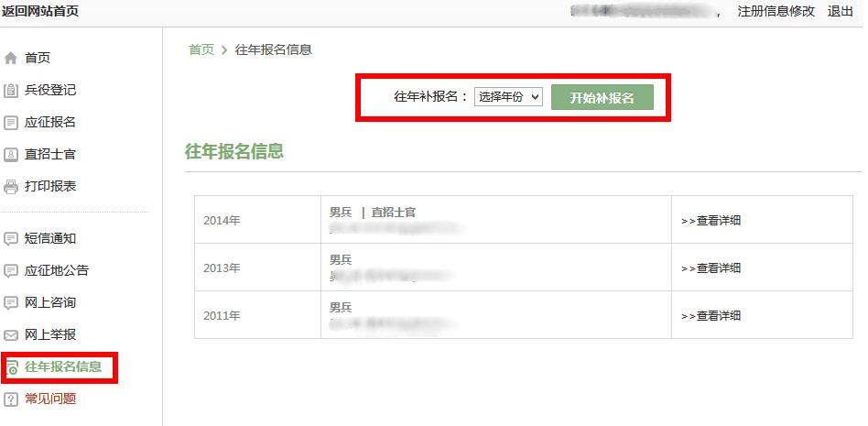This screenshot has height=426, width=868.
Task: Click the 短信通知 message icon
Action: click(11, 239)
